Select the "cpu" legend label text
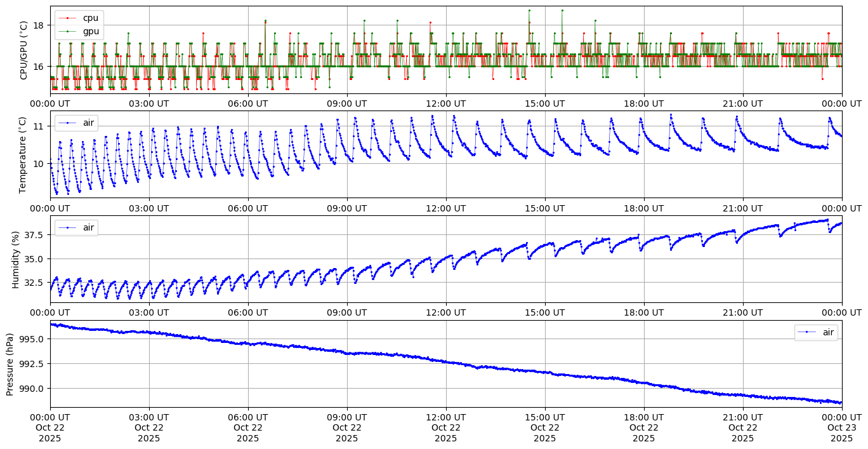The image size is (868, 449). pyautogui.click(x=91, y=18)
